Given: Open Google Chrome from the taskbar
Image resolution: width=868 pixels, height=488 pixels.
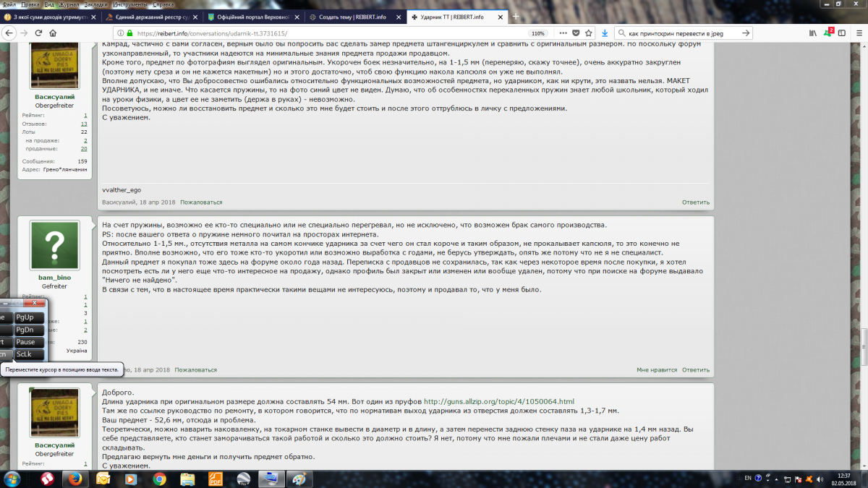Looking at the screenshot, I should coord(159,479).
